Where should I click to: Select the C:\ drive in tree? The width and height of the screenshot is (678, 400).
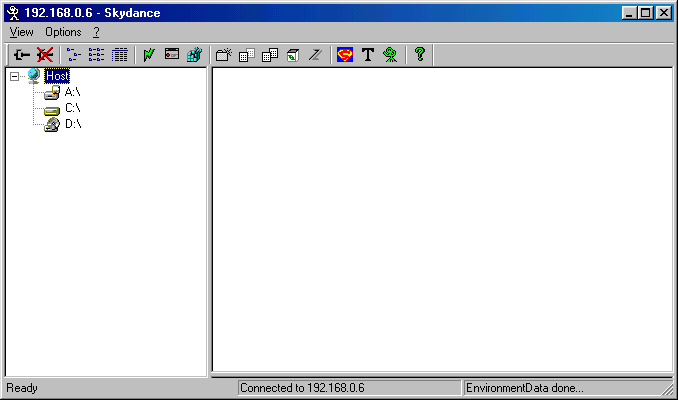tap(72, 108)
